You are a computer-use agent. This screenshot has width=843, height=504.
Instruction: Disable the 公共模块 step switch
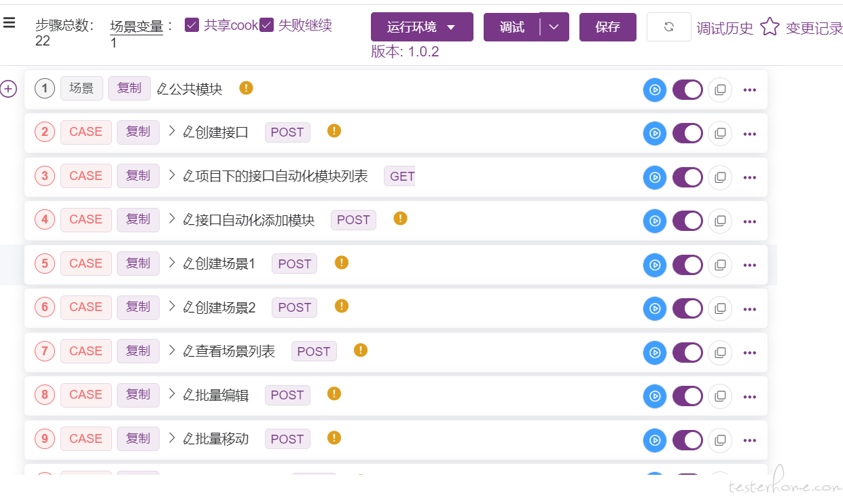687,90
